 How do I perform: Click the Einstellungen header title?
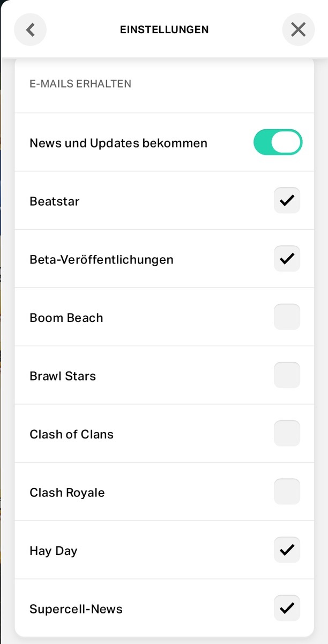[164, 30]
